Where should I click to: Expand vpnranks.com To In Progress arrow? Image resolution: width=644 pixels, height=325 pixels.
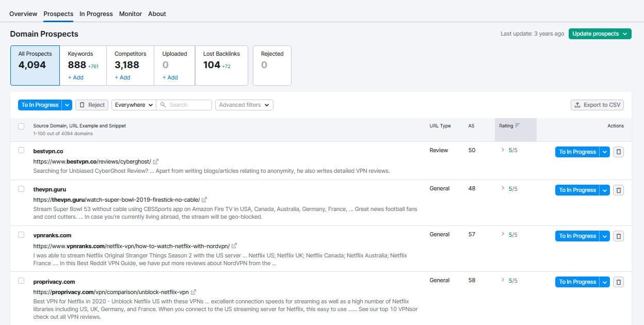pos(605,236)
